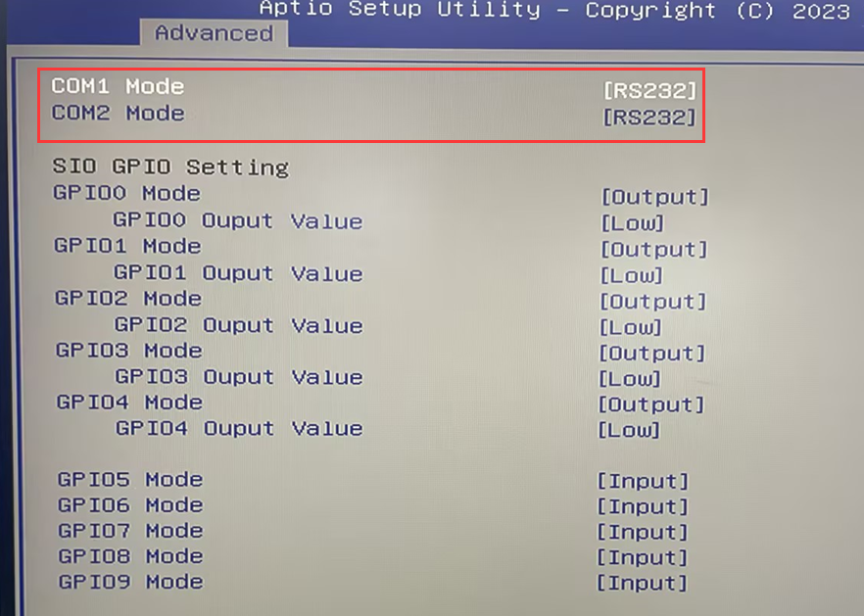Select GPIO3 Ouput Value label
Screen dimensions: 864x616
pyautogui.click(x=239, y=377)
